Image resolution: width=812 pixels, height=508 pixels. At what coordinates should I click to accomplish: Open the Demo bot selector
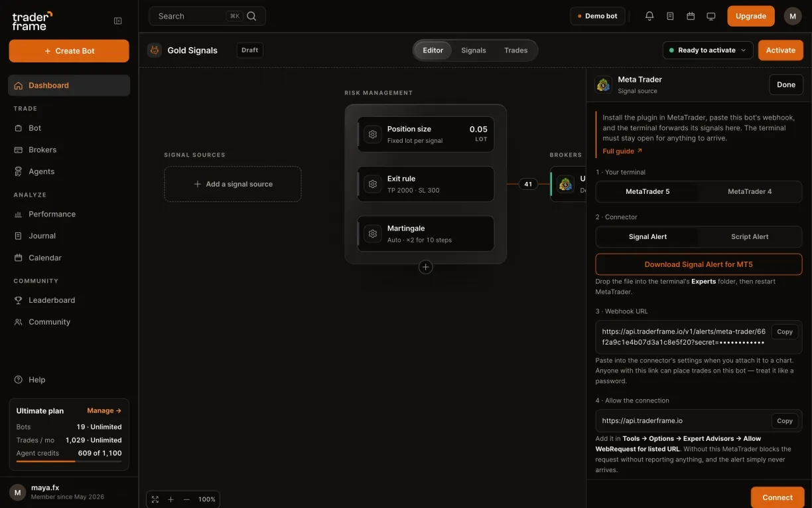(x=598, y=16)
